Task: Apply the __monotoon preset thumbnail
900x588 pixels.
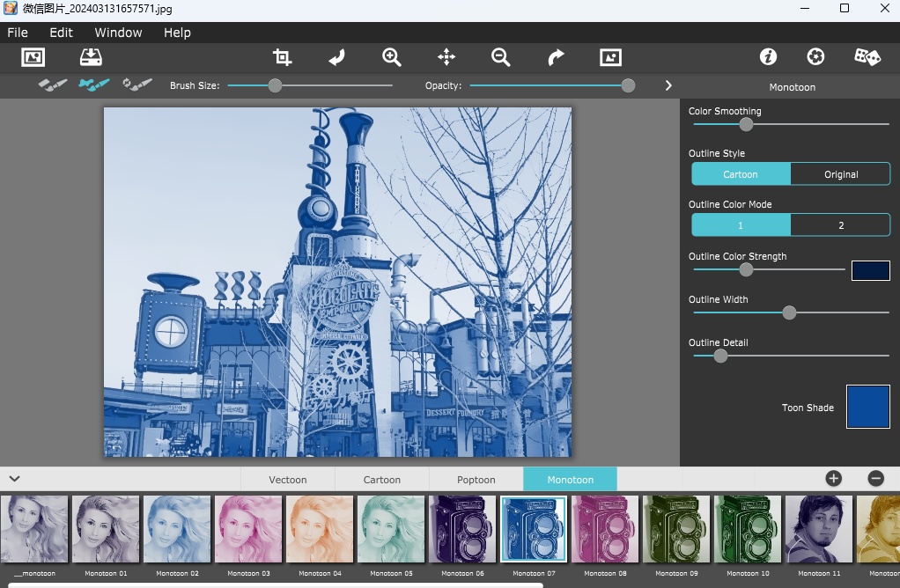Action: [34, 530]
